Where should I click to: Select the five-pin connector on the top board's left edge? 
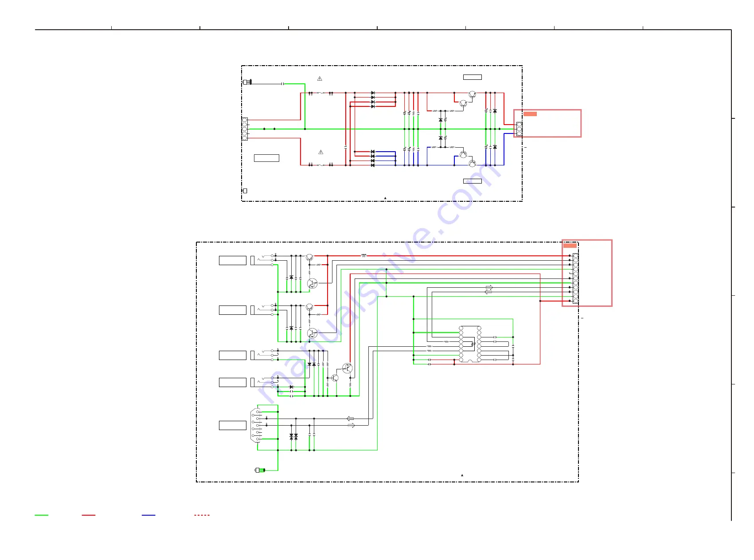point(245,129)
